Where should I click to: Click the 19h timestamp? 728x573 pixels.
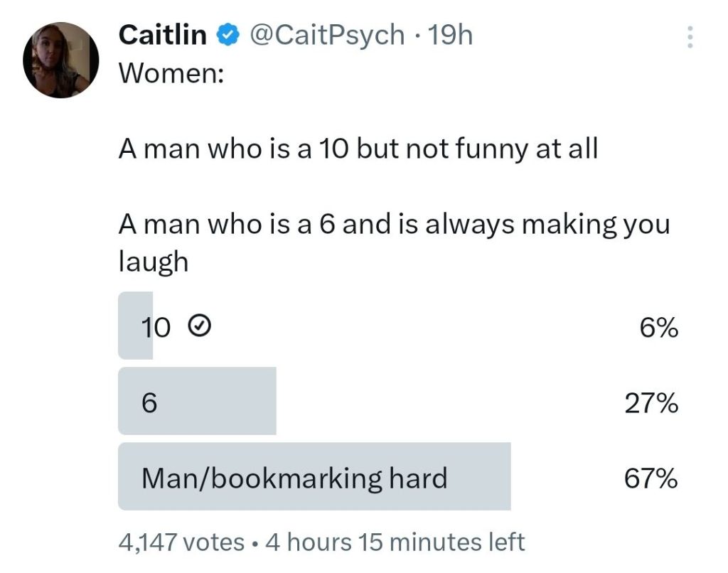pos(452,36)
